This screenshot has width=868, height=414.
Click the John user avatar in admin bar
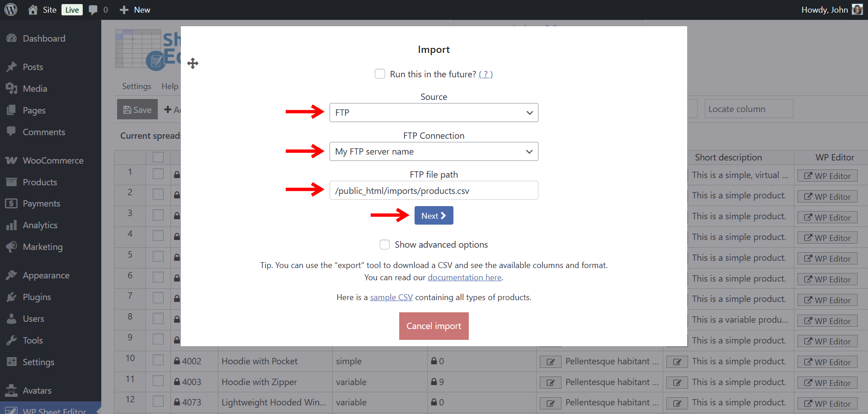[x=857, y=9]
